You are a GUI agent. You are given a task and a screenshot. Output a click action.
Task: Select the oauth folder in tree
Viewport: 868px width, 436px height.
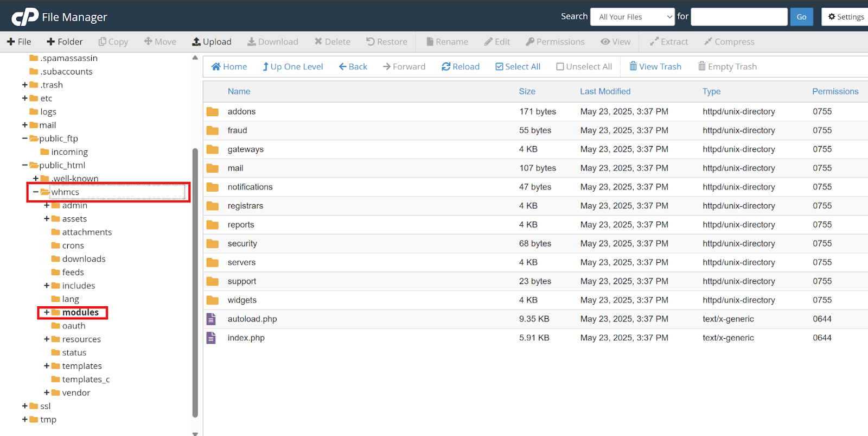click(x=74, y=326)
